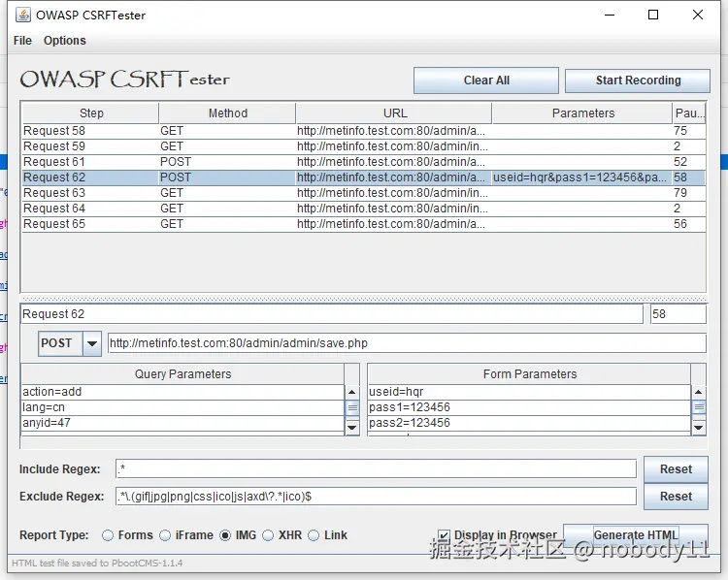The height and width of the screenshot is (580, 728).
Task: Click the request URL input field
Action: tap(406, 343)
